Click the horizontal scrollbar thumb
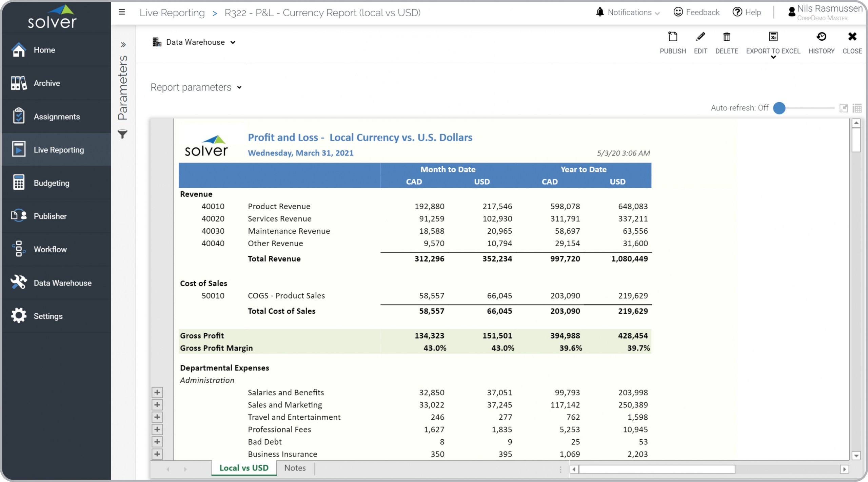The width and height of the screenshot is (868, 482). tap(656, 469)
